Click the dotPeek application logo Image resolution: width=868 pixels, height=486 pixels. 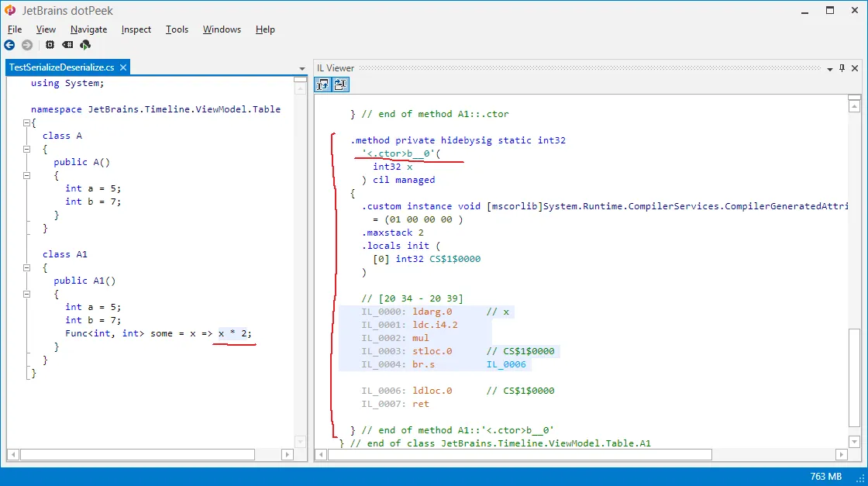point(10,11)
